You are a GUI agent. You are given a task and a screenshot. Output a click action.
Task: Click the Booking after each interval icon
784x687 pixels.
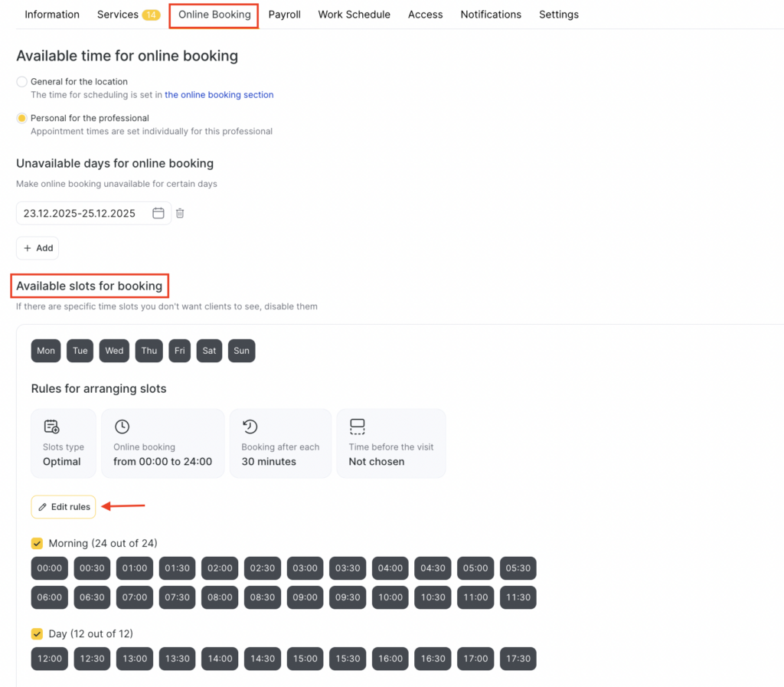click(249, 427)
